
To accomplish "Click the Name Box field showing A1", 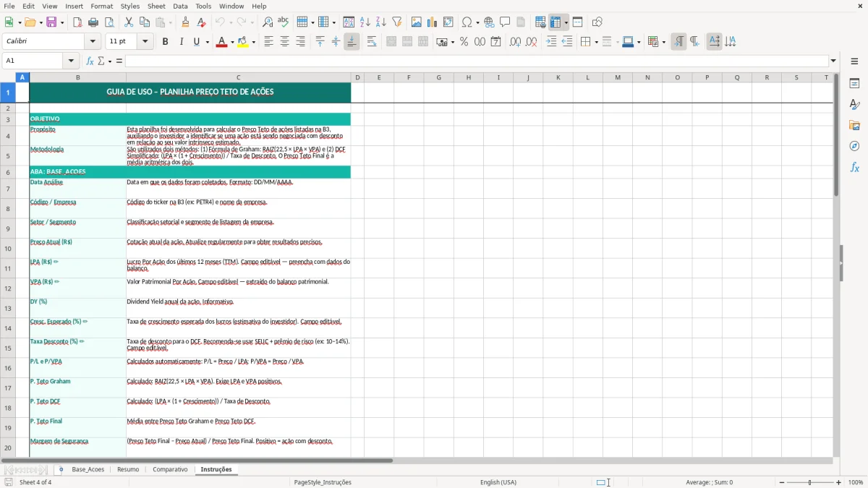I will [33, 61].
